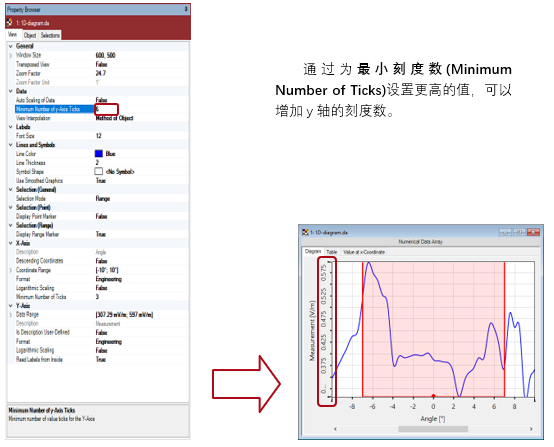Click the 1D-diagram document icon in Property Browser
This screenshot has width=554, height=447.
pyautogui.click(x=10, y=23)
